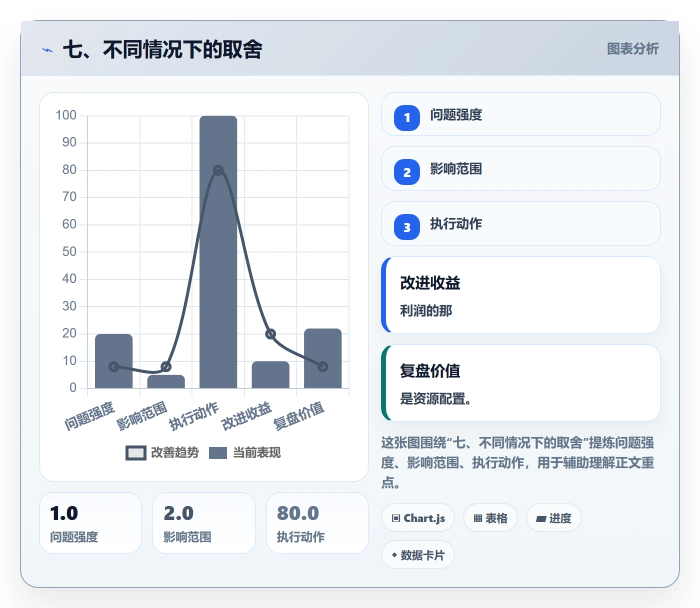Click the Chart.js tag
The image size is (700, 608).
click(x=418, y=518)
